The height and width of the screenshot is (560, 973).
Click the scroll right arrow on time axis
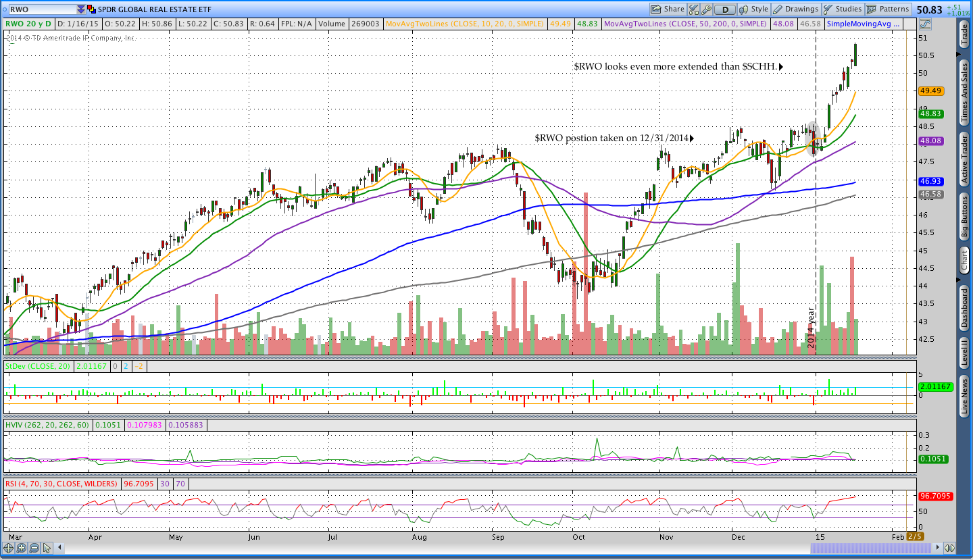tap(936, 548)
